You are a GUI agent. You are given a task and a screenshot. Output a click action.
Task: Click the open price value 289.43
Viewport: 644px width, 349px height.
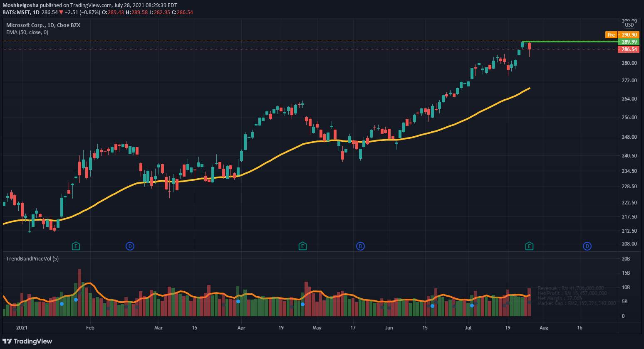116,12
